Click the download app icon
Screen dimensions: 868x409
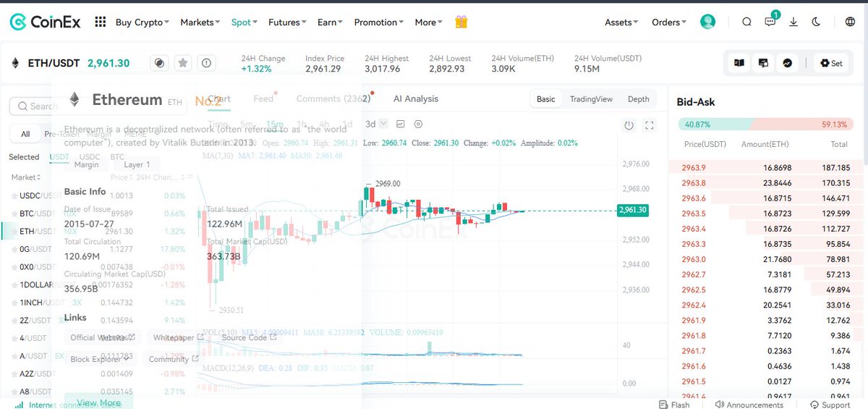793,22
